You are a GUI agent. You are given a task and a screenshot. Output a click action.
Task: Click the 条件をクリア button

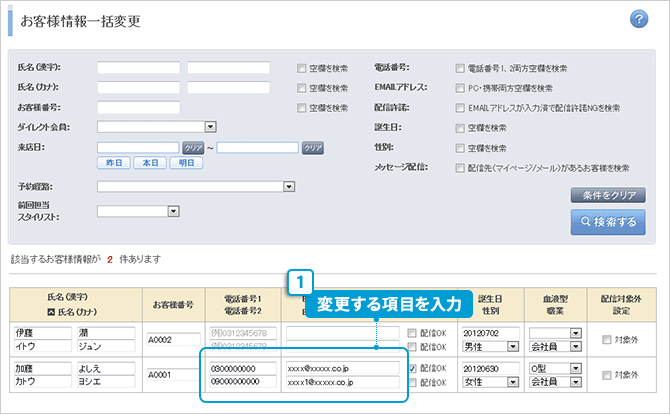pos(608,195)
